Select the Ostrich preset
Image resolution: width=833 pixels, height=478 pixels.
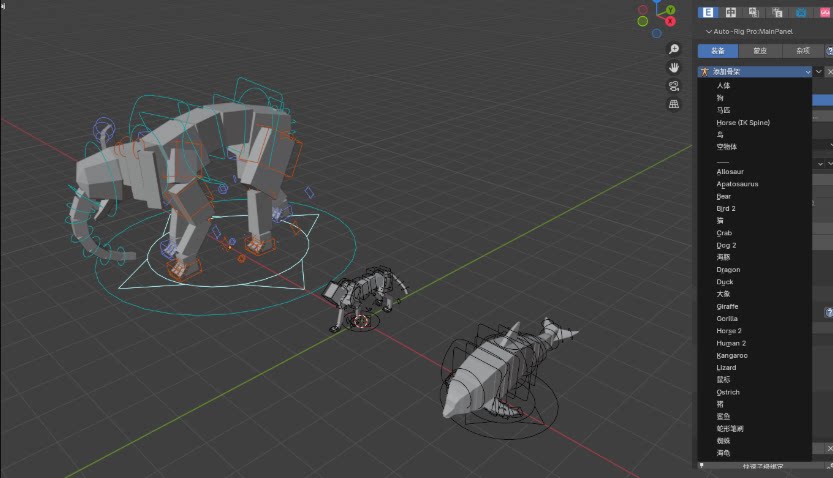tap(728, 392)
